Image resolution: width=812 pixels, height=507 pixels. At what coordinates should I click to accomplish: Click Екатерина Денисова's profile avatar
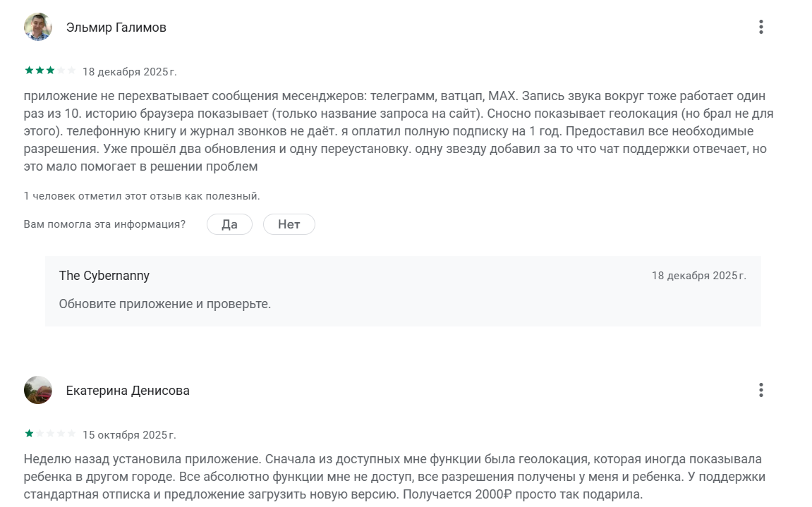[x=38, y=390]
